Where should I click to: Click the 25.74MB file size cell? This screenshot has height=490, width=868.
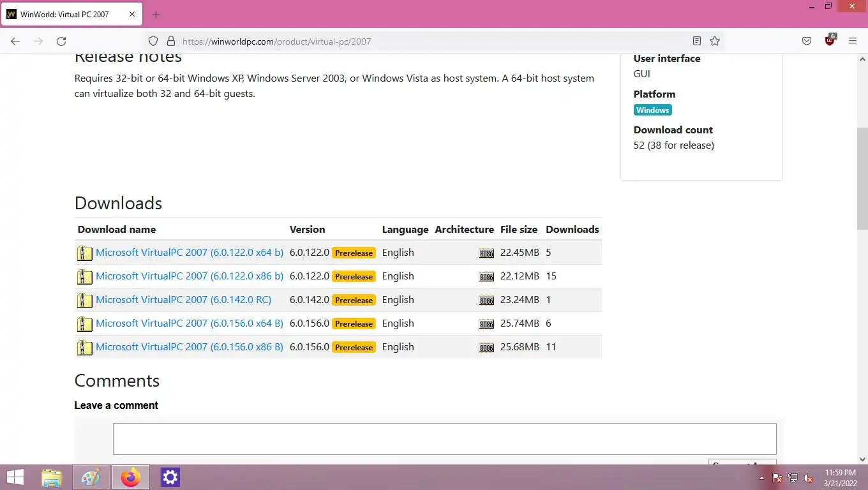[x=520, y=323]
